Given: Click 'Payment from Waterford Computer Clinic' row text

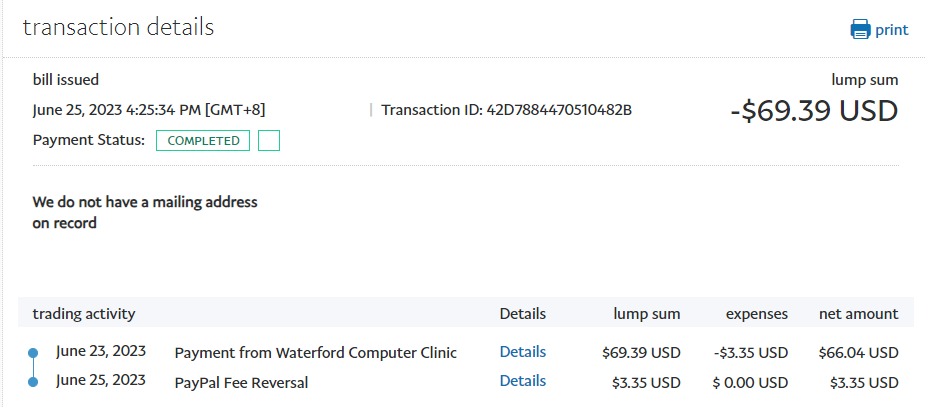Looking at the screenshot, I should [x=315, y=353].
